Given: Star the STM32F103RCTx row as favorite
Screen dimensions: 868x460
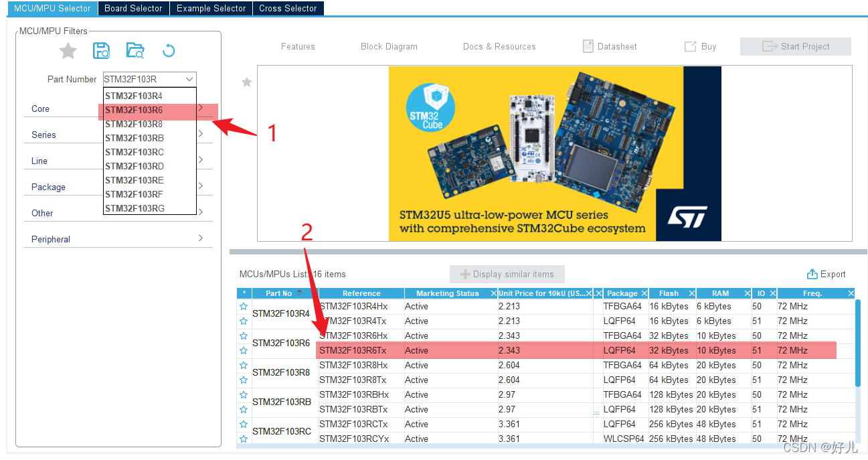Looking at the screenshot, I should (244, 425).
